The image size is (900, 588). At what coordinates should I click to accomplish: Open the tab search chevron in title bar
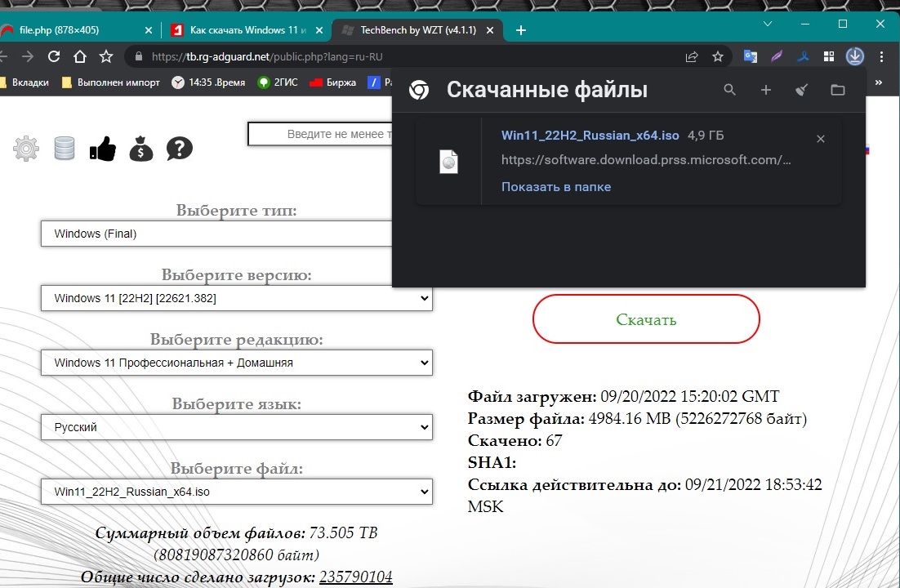[768, 24]
